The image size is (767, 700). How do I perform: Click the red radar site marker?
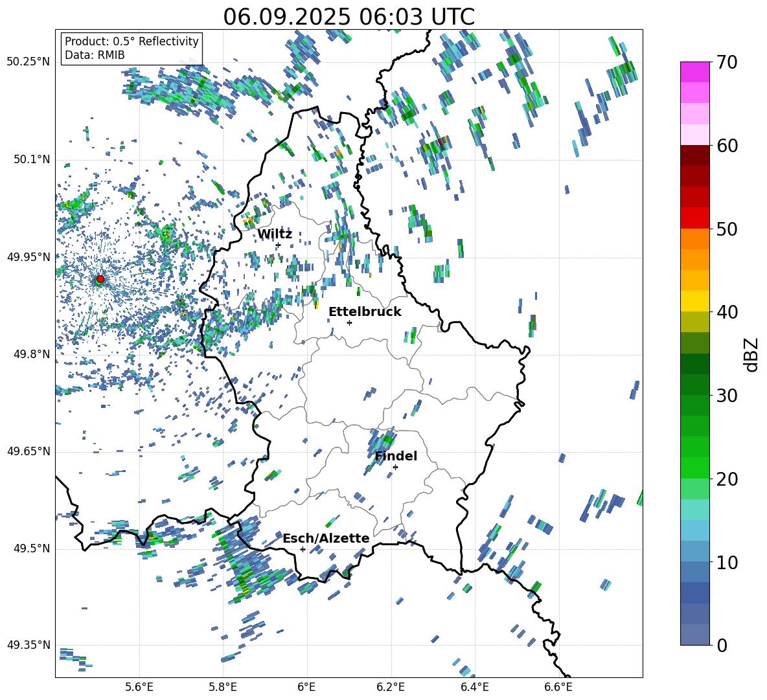click(100, 279)
